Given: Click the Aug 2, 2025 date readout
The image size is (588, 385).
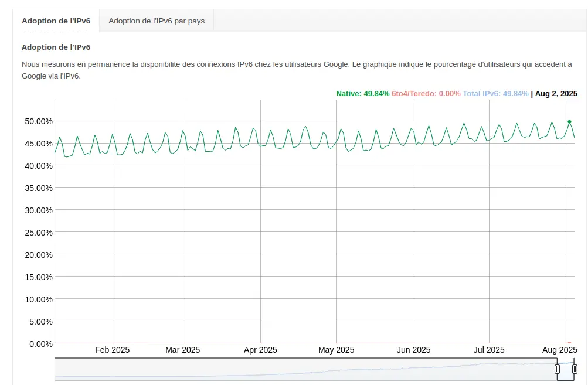Looking at the screenshot, I should point(556,94).
